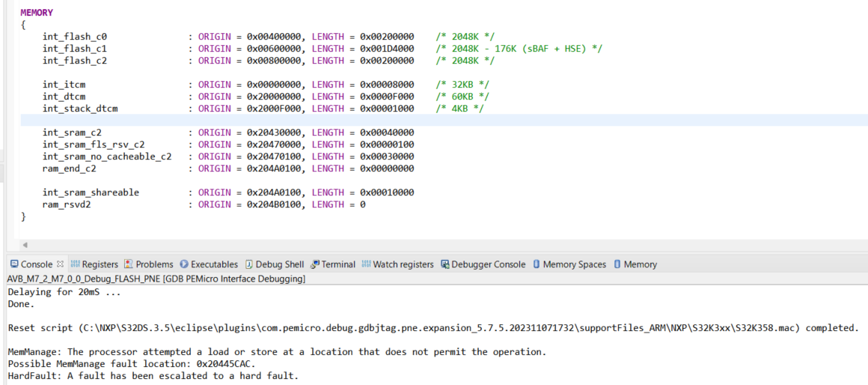Switch to the Console tab

37,264
